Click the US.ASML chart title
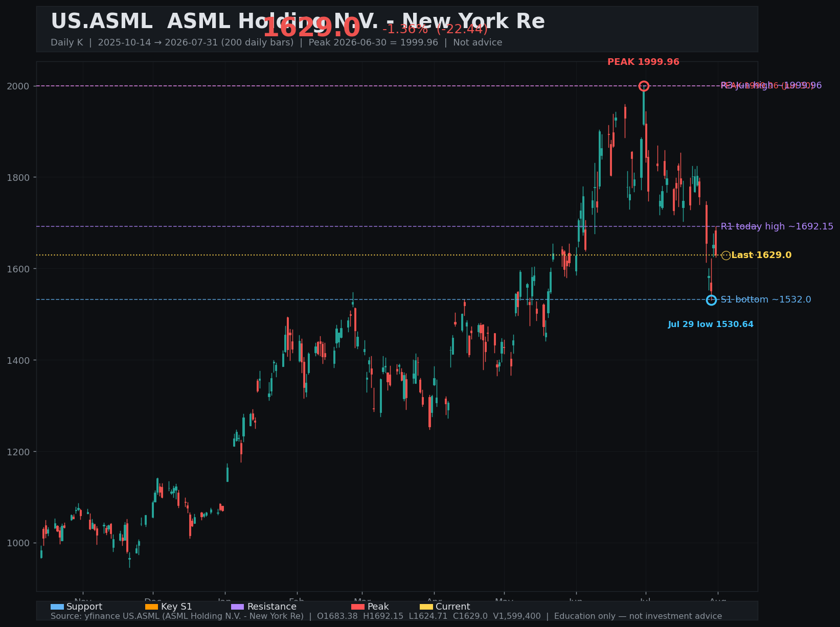840x627 pixels. (298, 21)
